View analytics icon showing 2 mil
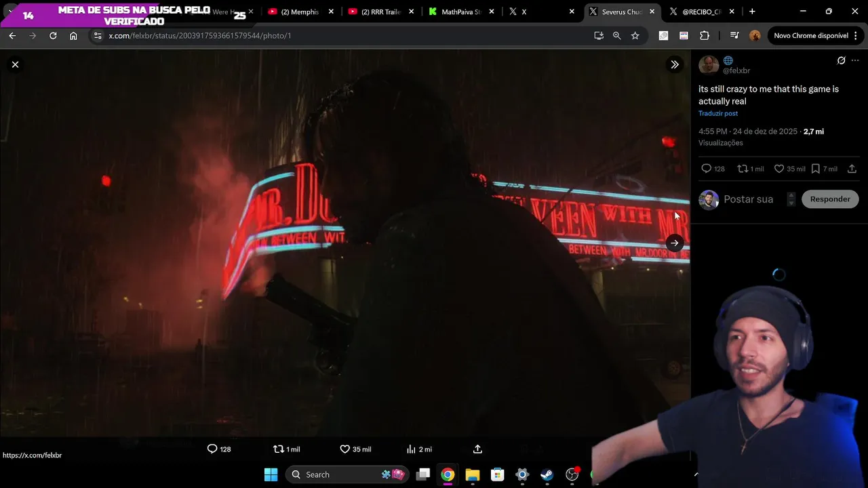Image resolution: width=868 pixels, height=488 pixels. coord(411,449)
